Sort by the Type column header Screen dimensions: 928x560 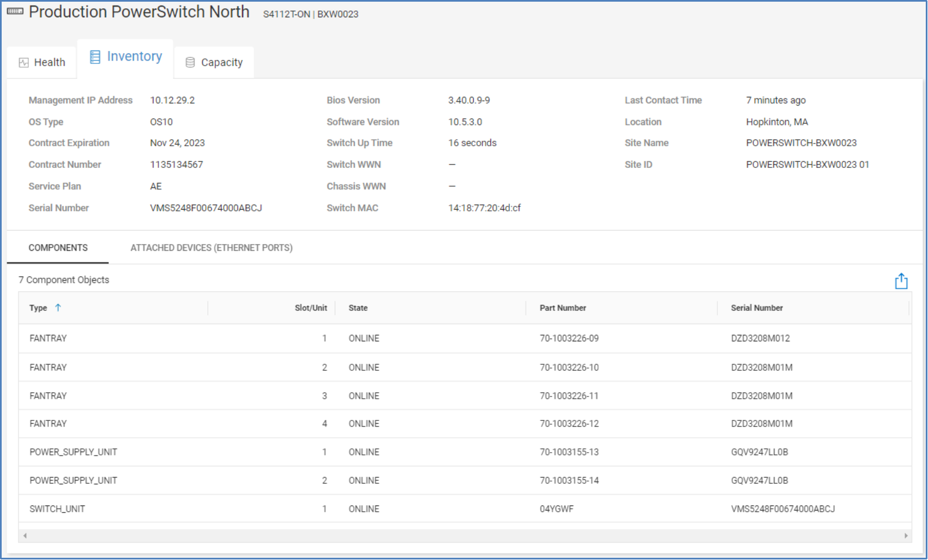pos(38,308)
